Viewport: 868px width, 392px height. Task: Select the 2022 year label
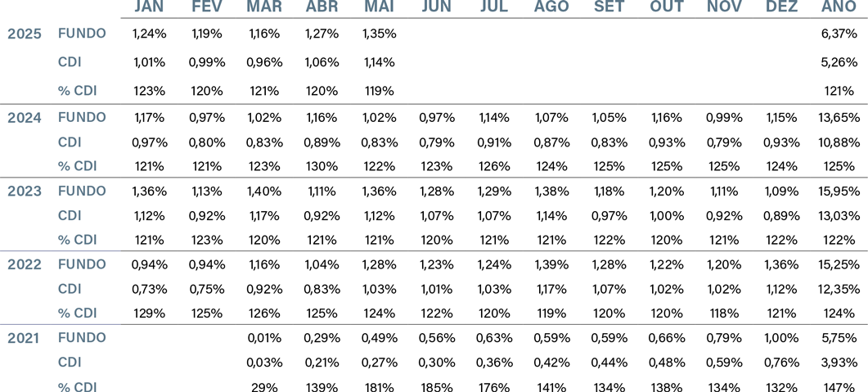point(25,264)
